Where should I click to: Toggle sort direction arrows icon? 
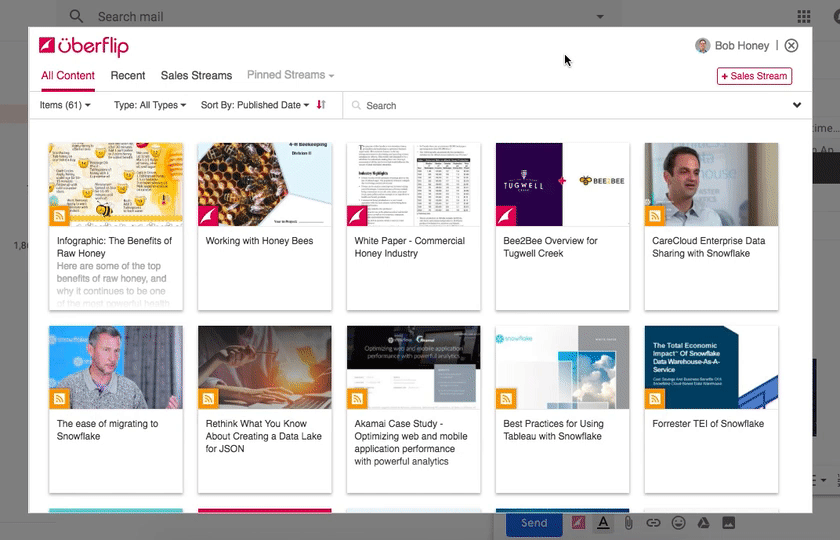click(x=321, y=104)
